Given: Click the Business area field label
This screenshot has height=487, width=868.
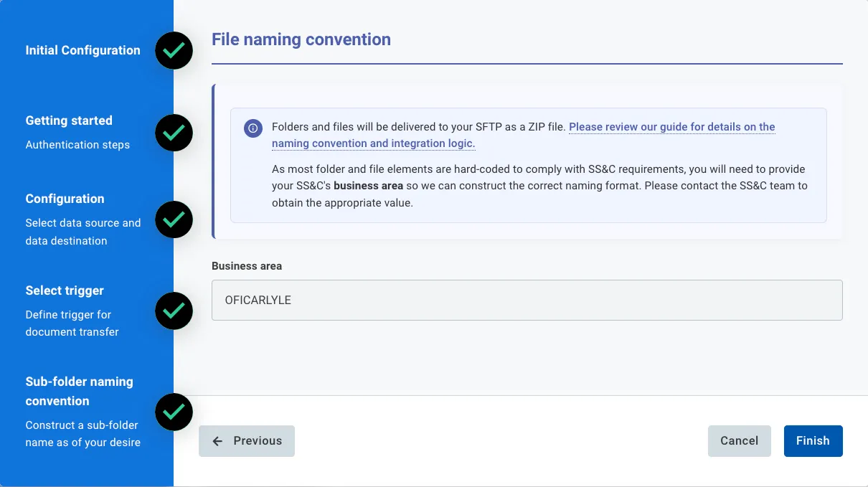Looking at the screenshot, I should coord(247,266).
